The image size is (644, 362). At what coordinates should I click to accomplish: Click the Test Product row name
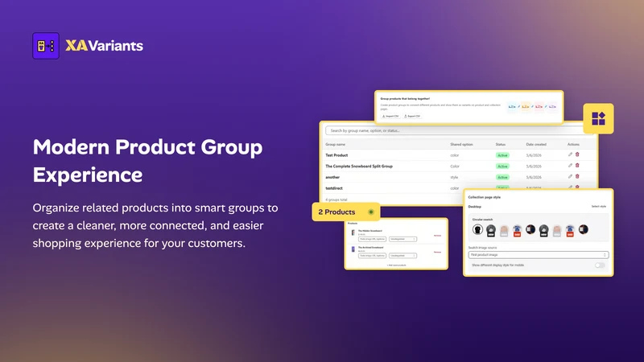[336, 155]
